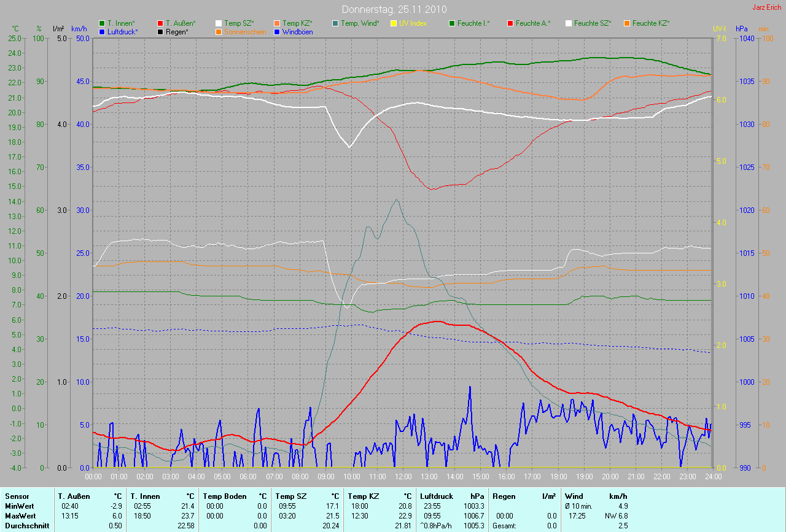
Task: Select the indoor minimum value '21.4'
Action: click(188, 506)
